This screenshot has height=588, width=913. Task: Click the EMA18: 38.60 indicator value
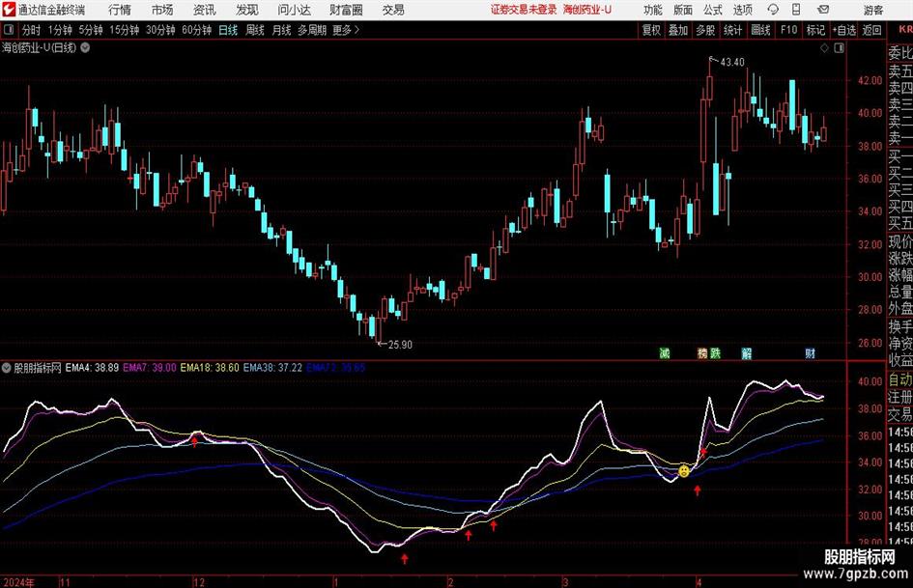tap(210, 367)
